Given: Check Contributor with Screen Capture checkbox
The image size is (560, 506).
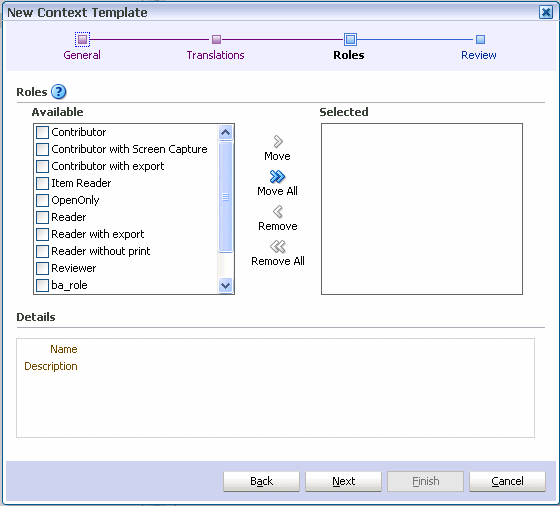Looking at the screenshot, I should click(x=42, y=149).
